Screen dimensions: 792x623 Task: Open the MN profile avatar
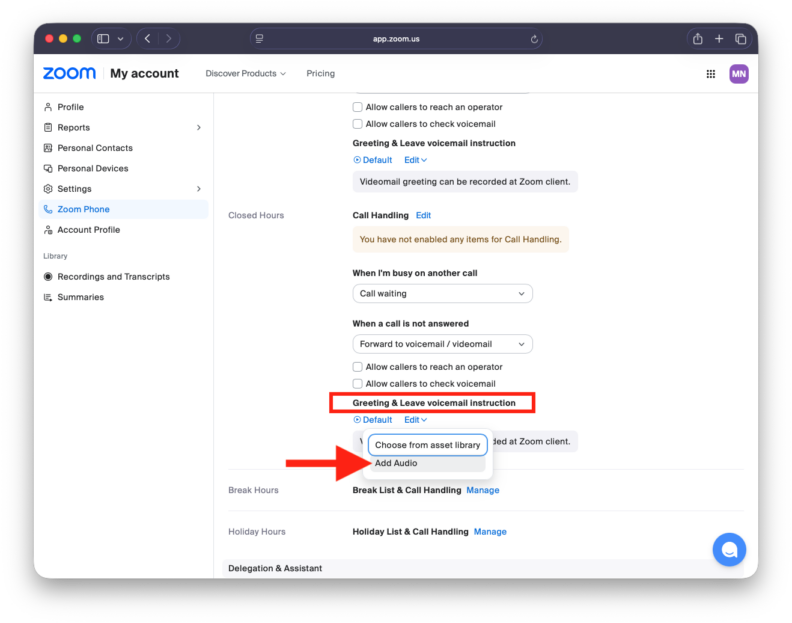point(738,74)
